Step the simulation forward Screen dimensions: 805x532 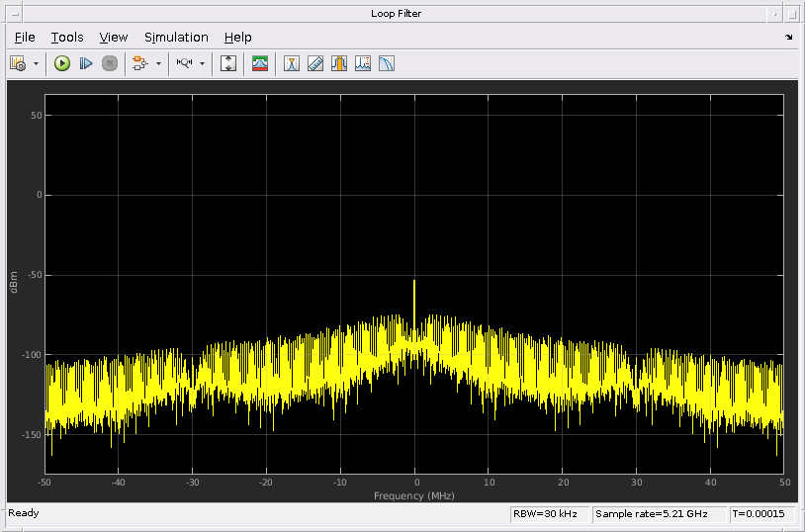point(86,63)
